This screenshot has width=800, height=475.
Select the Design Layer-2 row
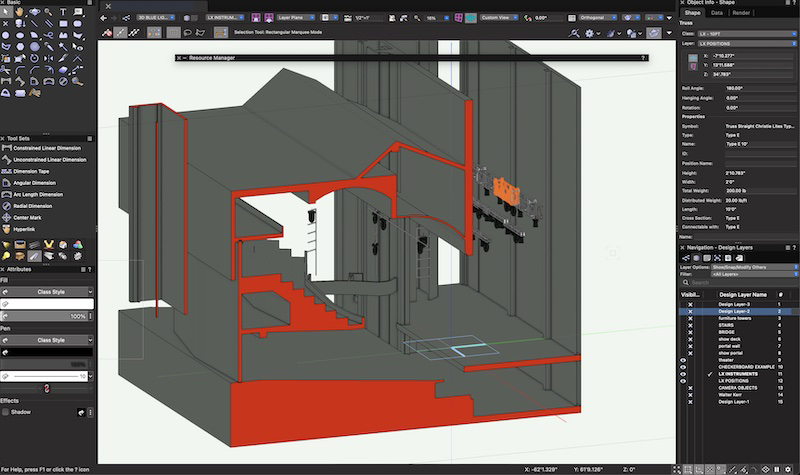[x=739, y=311]
